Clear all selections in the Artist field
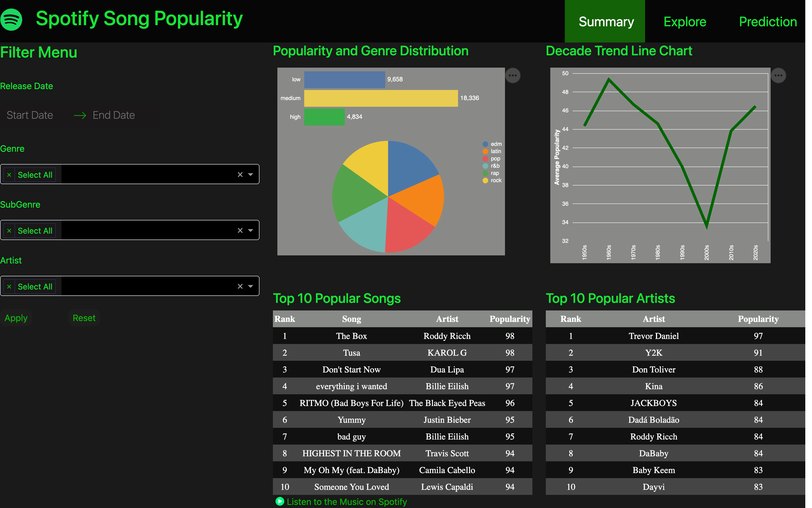This screenshot has width=812, height=508. click(x=240, y=287)
